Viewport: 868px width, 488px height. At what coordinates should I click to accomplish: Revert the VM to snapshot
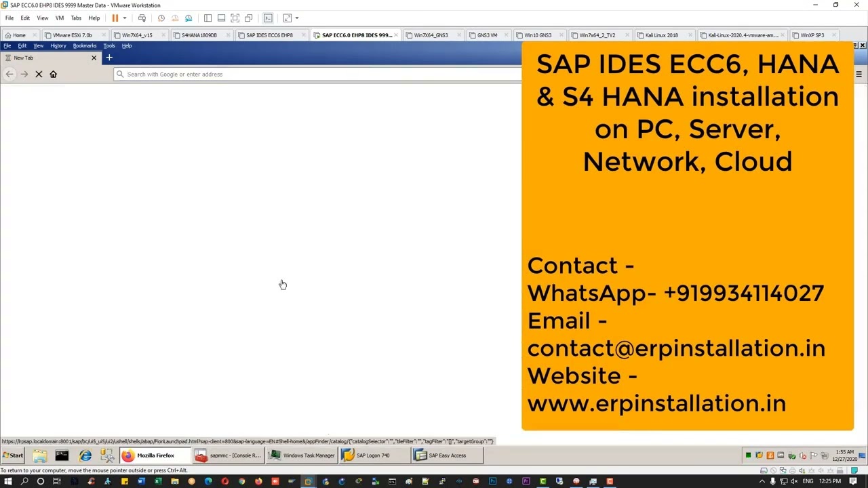(x=175, y=18)
